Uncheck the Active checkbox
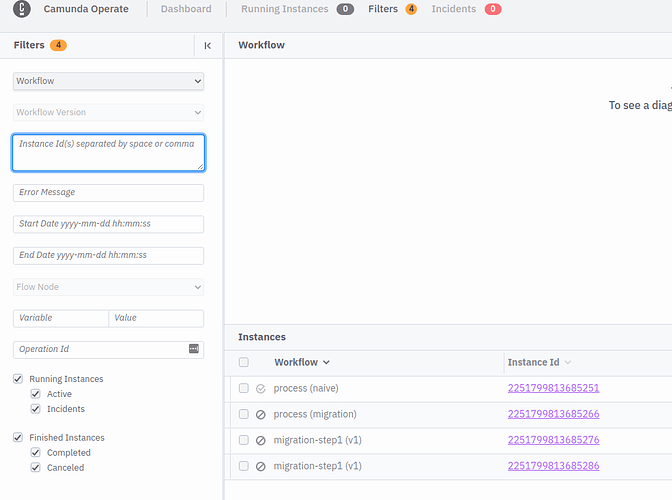Viewport: 672px width, 500px height. 36,394
